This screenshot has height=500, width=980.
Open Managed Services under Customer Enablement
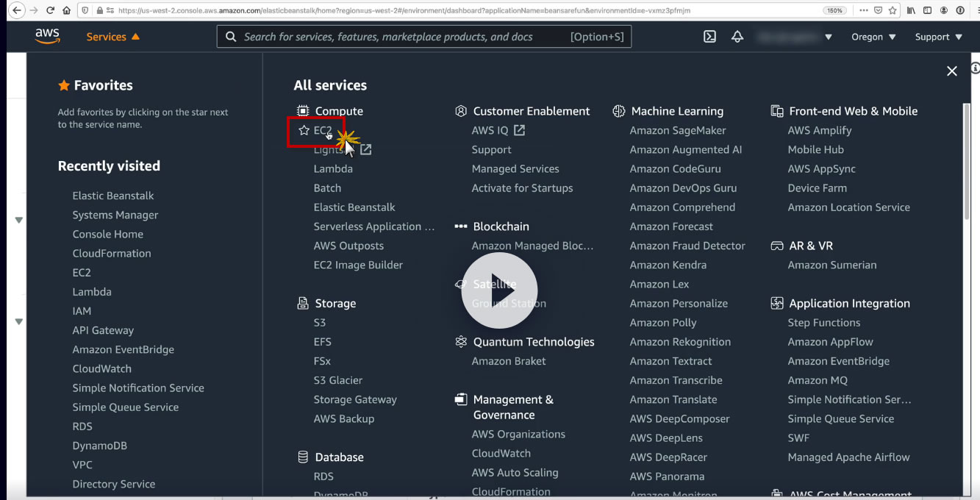(x=515, y=168)
